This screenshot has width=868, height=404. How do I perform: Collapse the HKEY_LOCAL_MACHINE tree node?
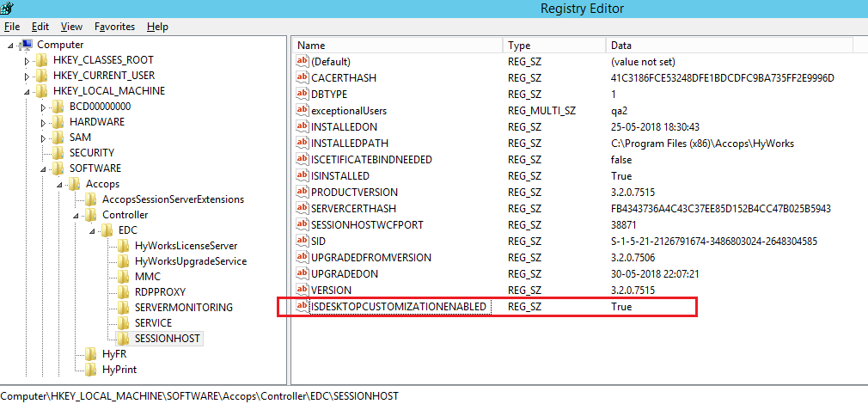point(28,91)
